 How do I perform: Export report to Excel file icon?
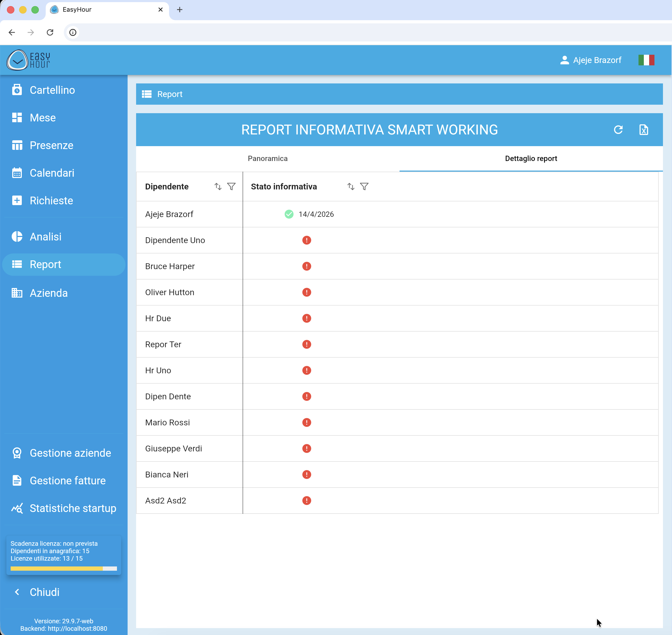643,130
